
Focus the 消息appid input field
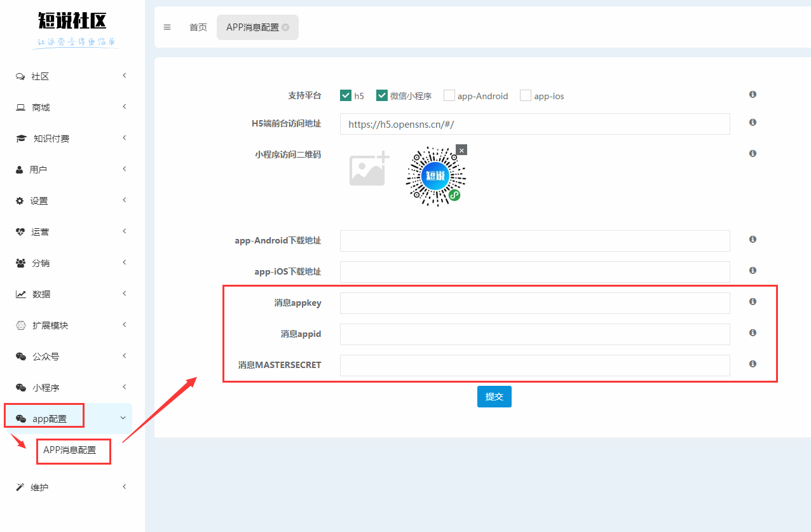tap(535, 334)
